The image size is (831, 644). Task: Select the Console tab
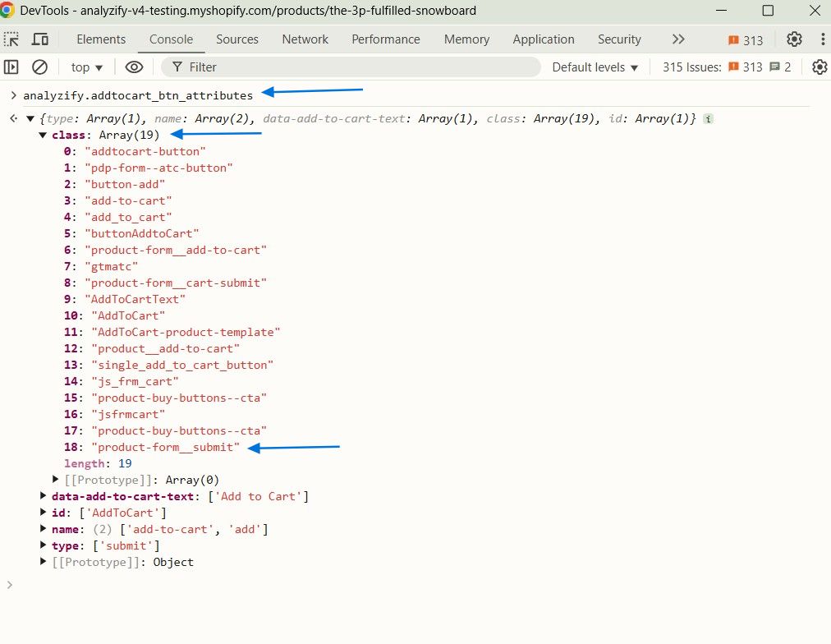[x=171, y=39]
